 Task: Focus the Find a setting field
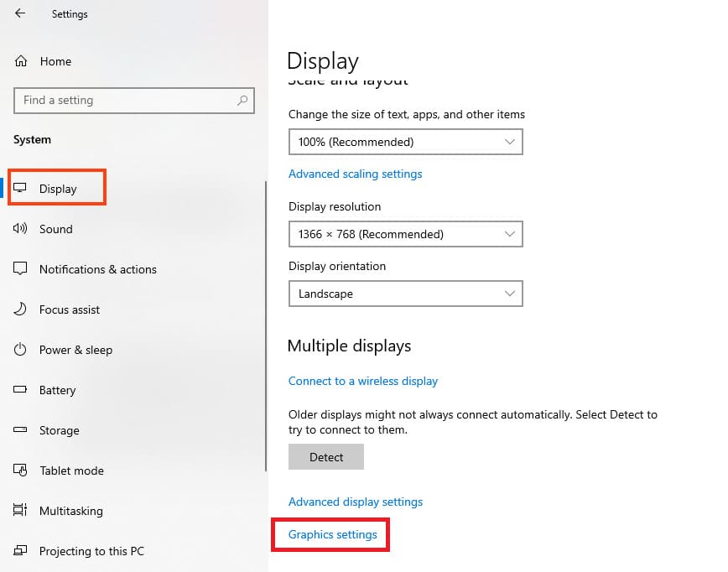pos(126,101)
